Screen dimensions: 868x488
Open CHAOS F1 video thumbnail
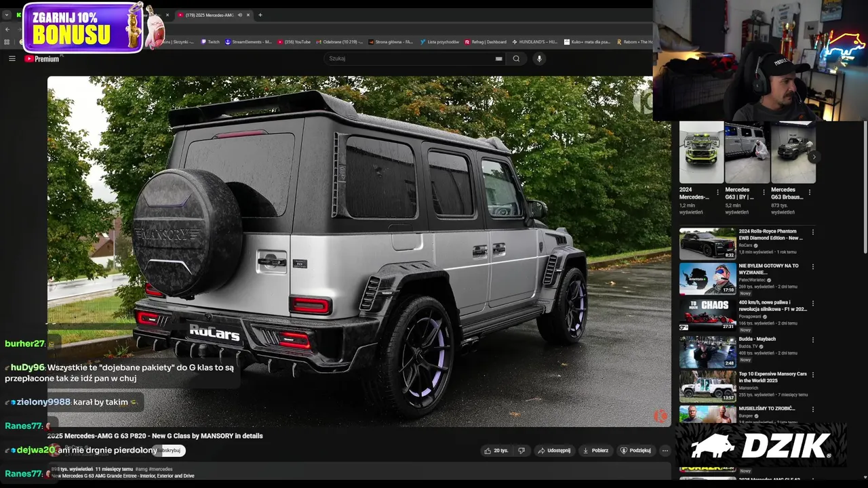coord(707,314)
